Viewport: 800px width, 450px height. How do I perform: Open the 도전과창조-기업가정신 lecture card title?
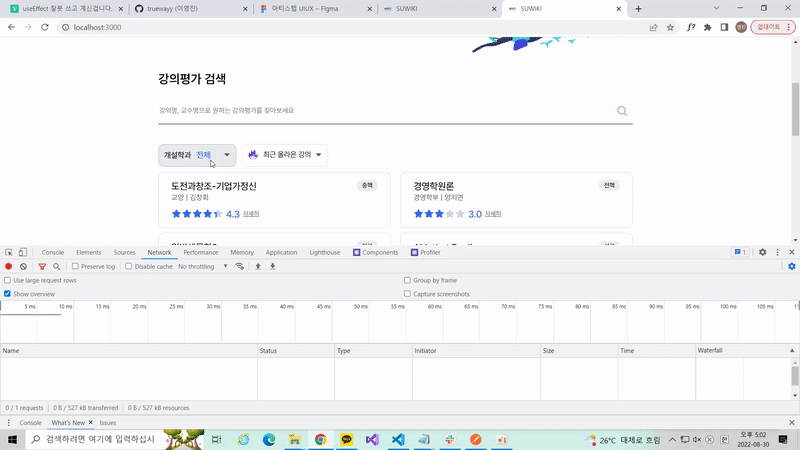(x=214, y=186)
